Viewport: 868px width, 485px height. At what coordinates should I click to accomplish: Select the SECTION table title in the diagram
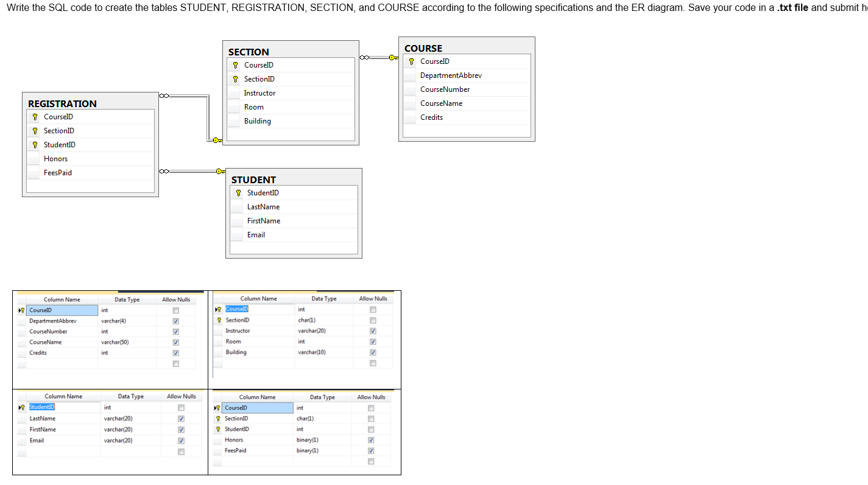(x=249, y=52)
